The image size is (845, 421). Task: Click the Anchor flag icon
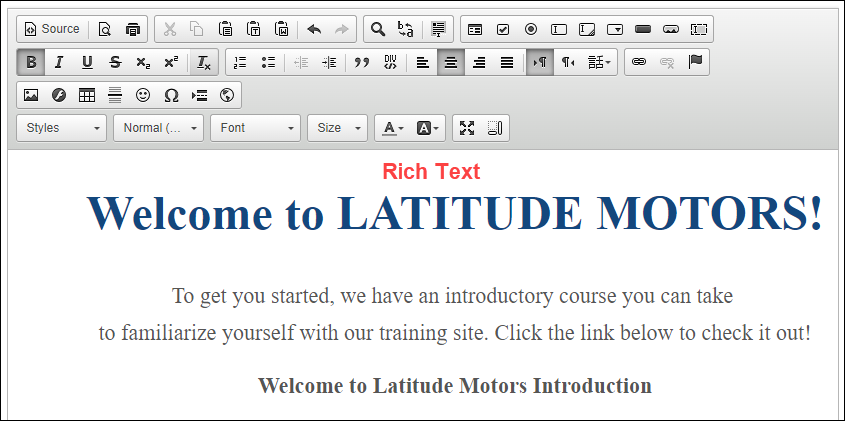695,62
